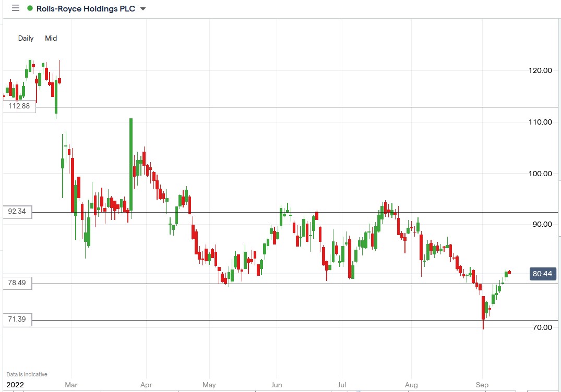561x392 pixels.
Task: Click the 2022 year label
Action: 15,384
